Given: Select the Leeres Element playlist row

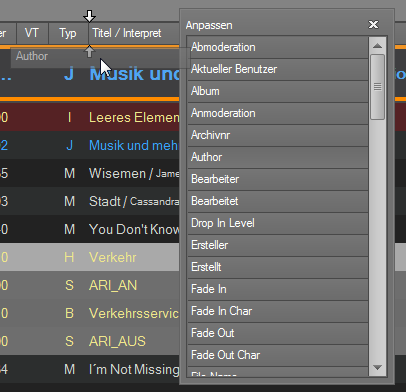Looking at the screenshot, I should click(x=90, y=117).
